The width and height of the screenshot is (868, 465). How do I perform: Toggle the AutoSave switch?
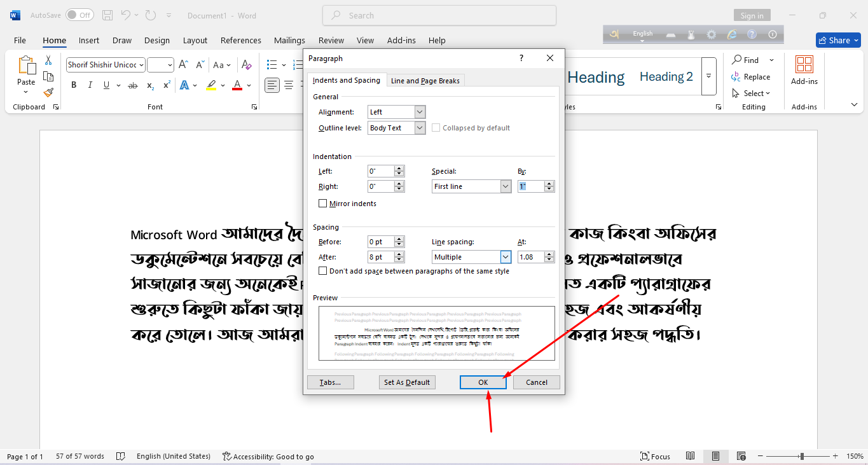click(79, 15)
